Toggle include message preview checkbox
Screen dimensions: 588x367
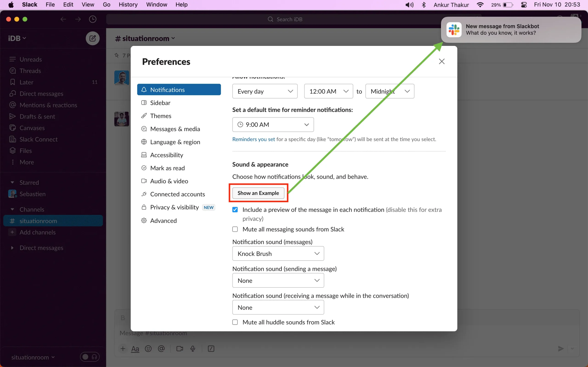[x=235, y=209]
